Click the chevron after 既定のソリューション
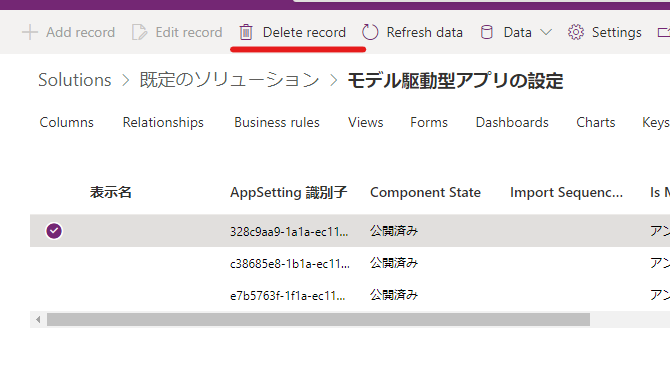670x374 pixels. click(334, 80)
